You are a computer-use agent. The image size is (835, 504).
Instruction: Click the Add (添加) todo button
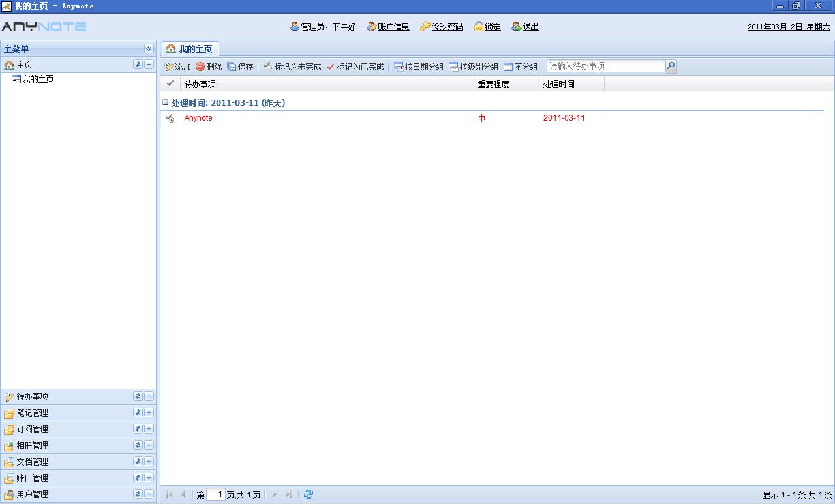click(x=177, y=67)
